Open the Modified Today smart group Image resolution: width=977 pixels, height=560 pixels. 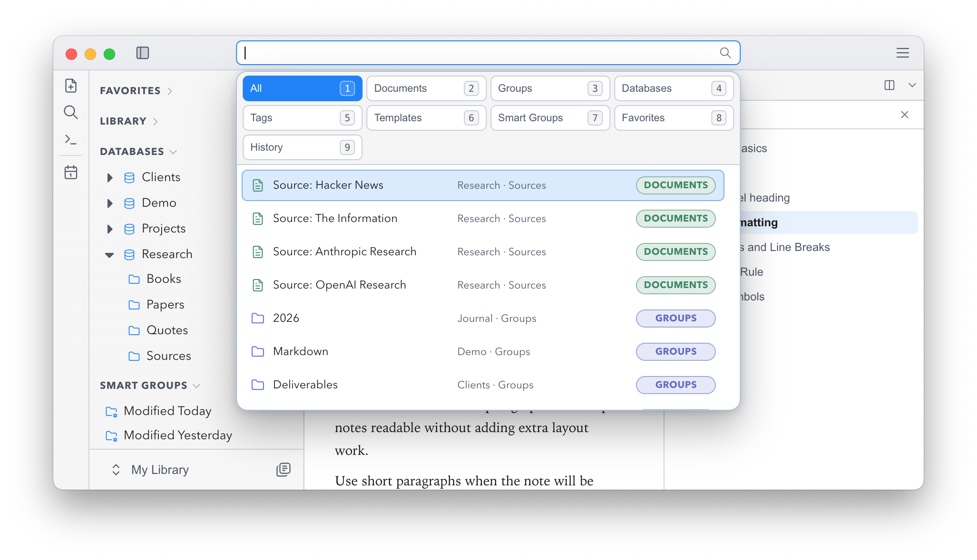point(167,411)
